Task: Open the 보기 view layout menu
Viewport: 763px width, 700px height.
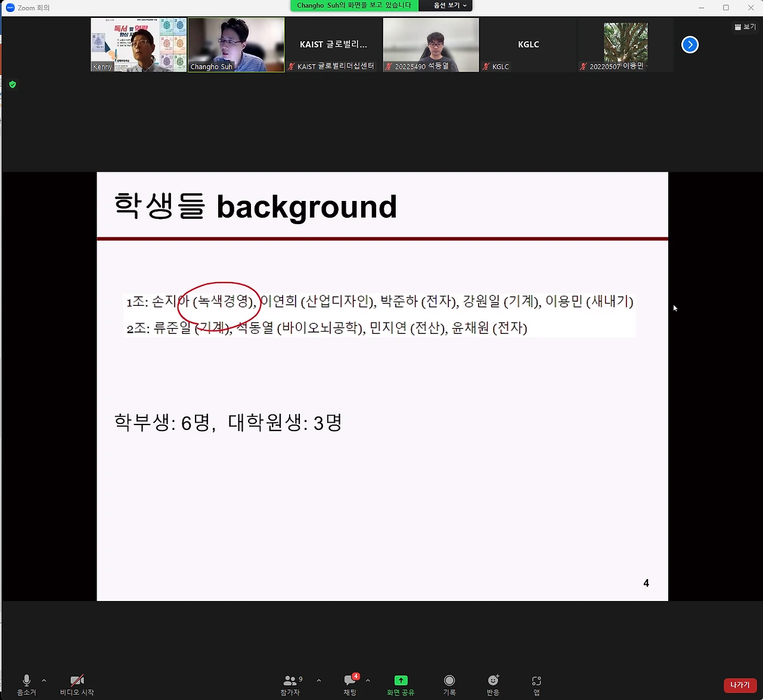Action: 745,27
